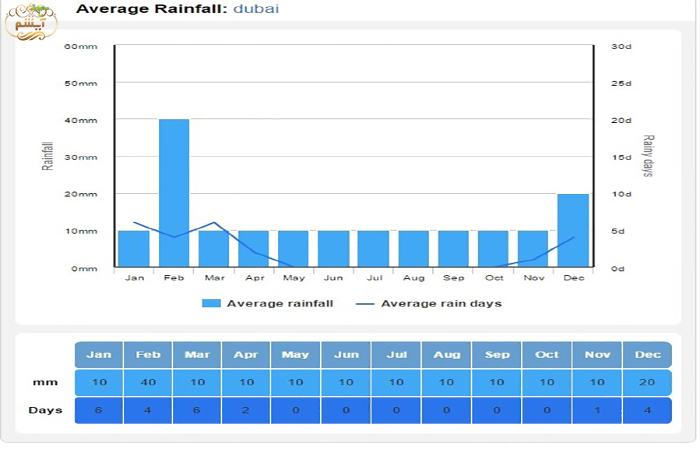Select the Aug header in the table
The width and height of the screenshot is (700, 450).
[446, 355]
